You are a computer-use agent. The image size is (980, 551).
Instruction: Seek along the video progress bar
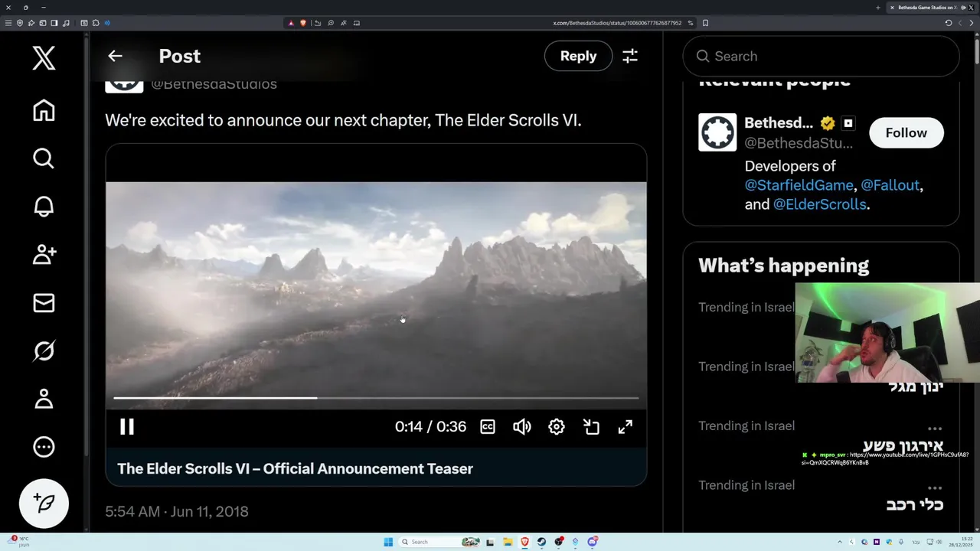[376, 398]
